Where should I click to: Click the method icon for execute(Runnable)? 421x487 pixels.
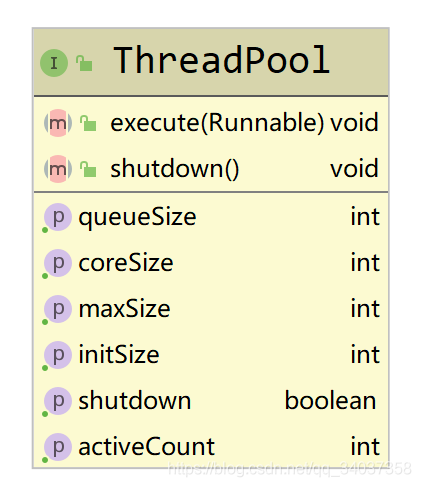[x=58, y=123]
